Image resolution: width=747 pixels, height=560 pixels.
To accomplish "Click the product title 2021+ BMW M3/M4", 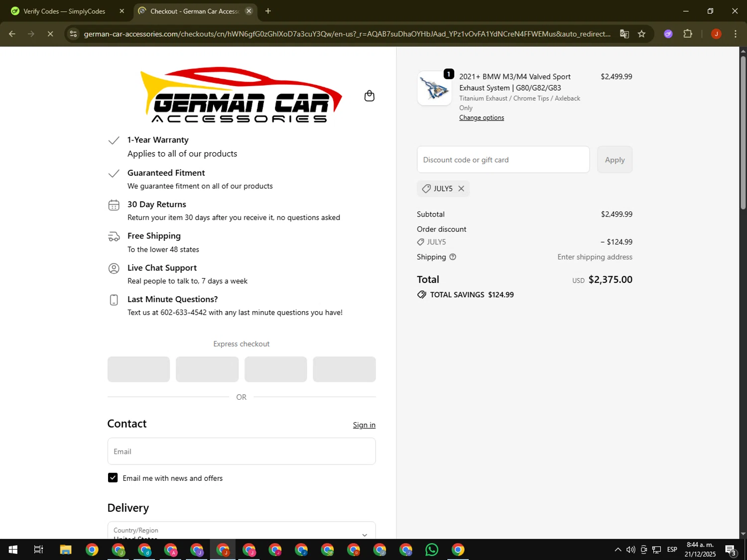I will [x=515, y=82].
